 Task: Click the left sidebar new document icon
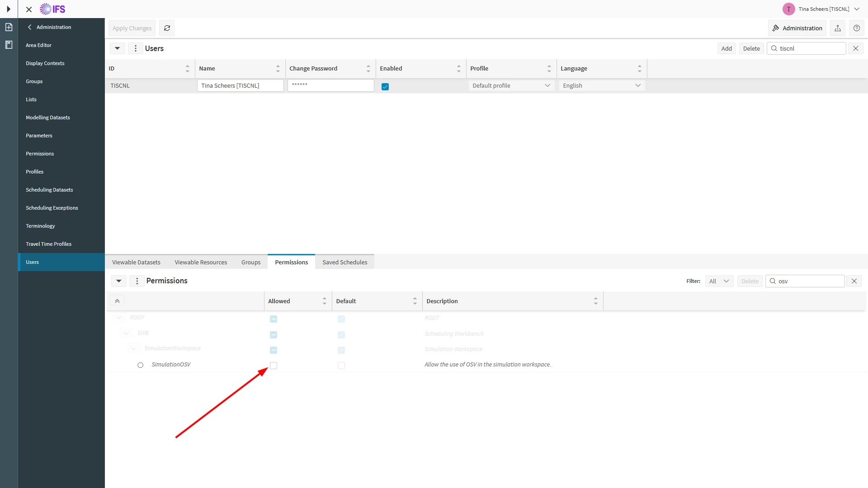[x=9, y=27]
